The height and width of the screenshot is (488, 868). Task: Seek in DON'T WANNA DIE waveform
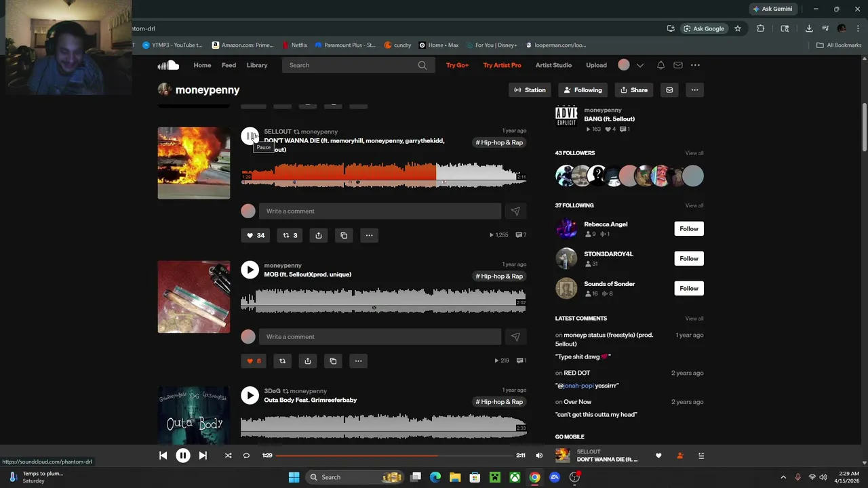383,175
